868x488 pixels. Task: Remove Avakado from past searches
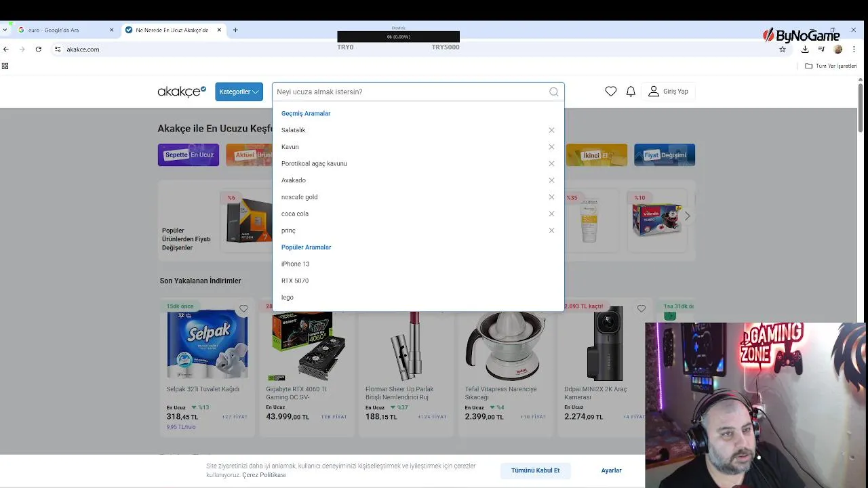(x=551, y=180)
